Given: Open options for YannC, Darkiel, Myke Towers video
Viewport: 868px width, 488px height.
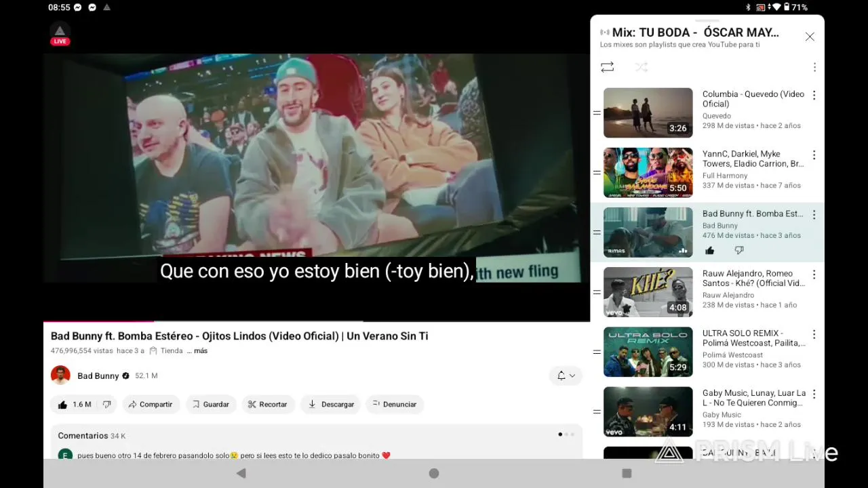Looking at the screenshot, I should pos(814,155).
